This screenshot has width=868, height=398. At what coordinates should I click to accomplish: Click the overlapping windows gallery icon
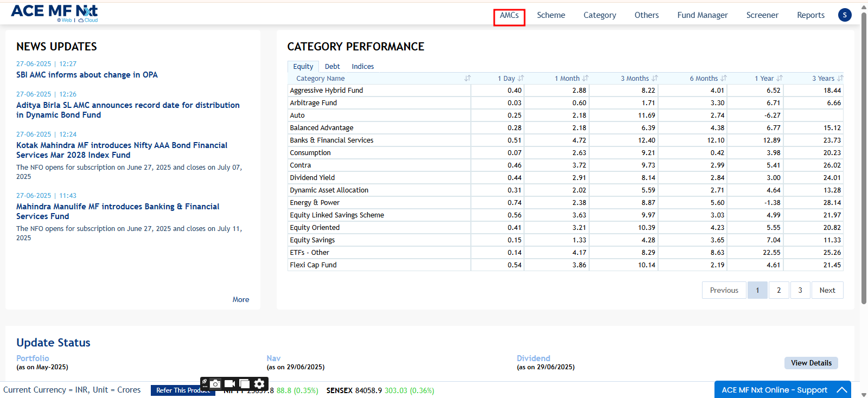pyautogui.click(x=245, y=384)
